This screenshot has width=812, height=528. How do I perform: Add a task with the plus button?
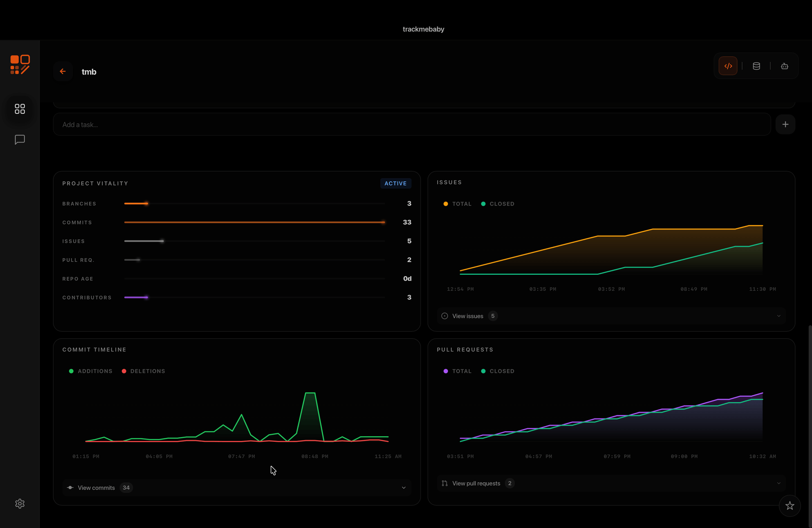point(785,124)
